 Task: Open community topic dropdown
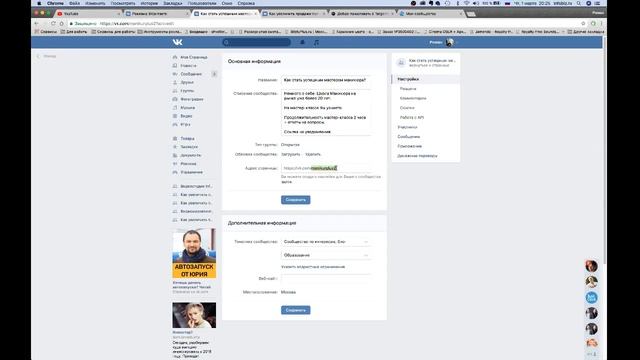(326, 242)
